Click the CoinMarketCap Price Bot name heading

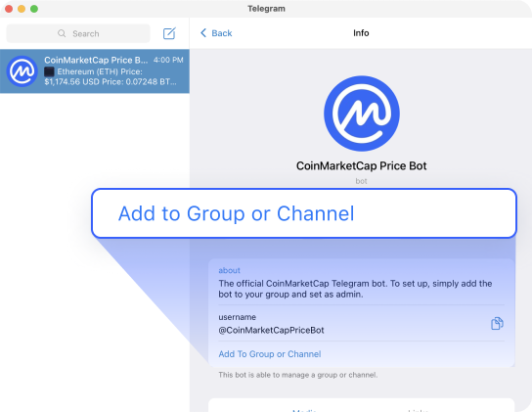tap(361, 165)
